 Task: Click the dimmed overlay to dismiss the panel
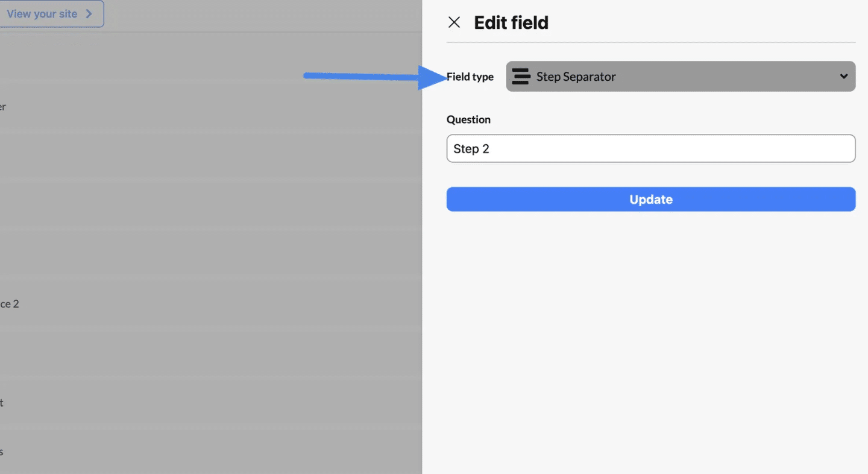click(x=211, y=241)
